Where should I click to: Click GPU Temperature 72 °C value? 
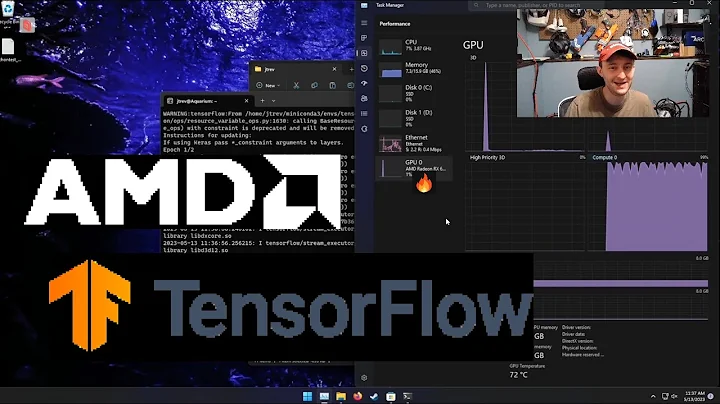pos(518,375)
